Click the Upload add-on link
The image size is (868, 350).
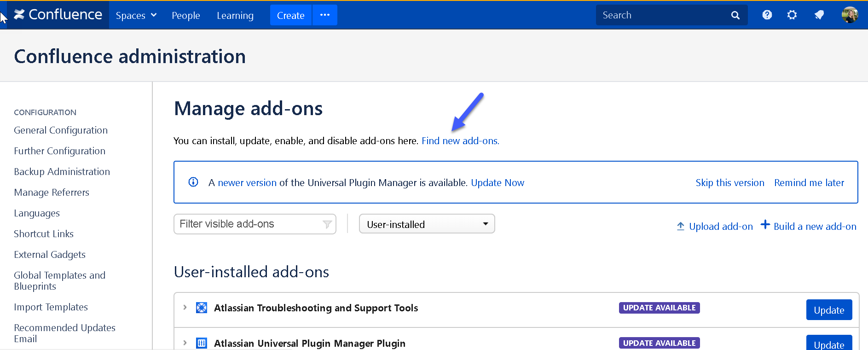click(x=720, y=227)
